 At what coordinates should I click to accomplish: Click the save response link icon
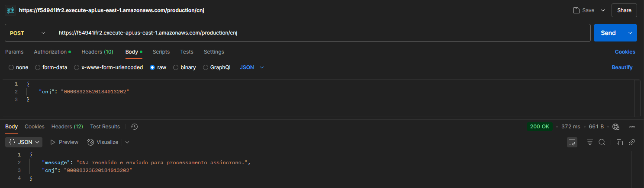pyautogui.click(x=631, y=142)
